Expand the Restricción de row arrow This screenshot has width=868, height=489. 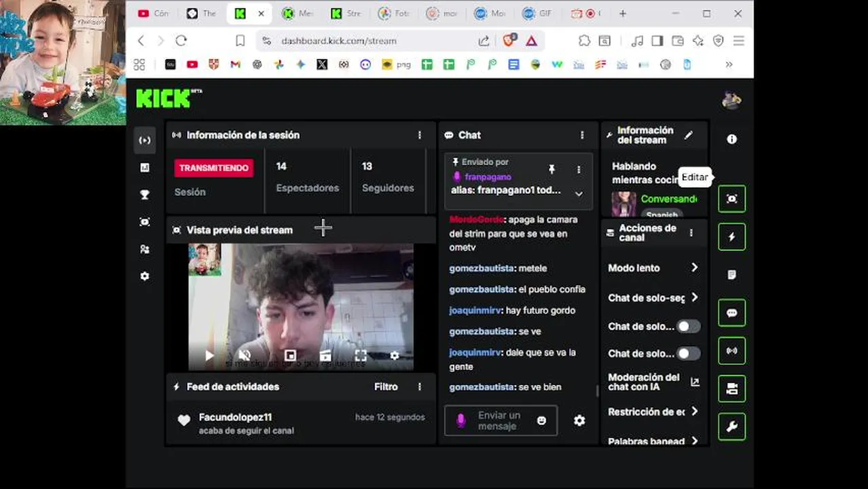point(694,411)
